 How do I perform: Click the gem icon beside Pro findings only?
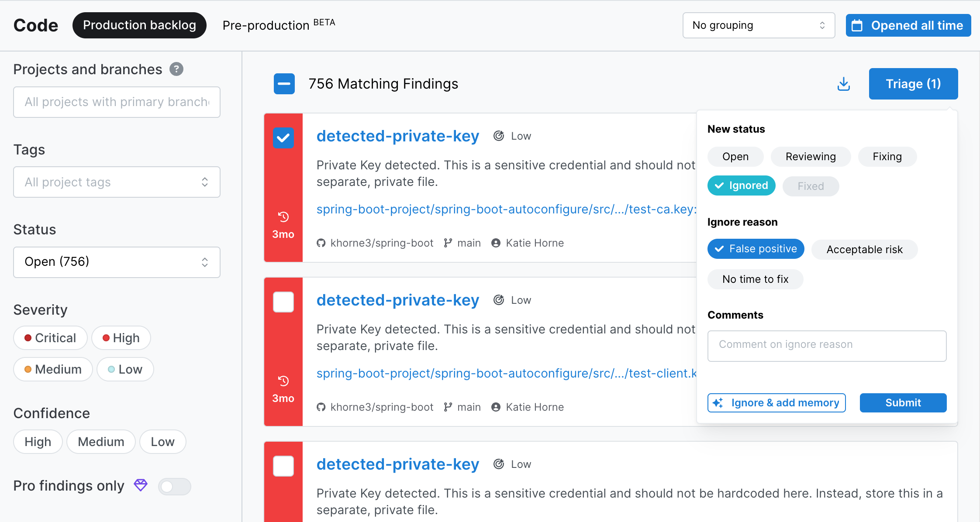pos(140,485)
